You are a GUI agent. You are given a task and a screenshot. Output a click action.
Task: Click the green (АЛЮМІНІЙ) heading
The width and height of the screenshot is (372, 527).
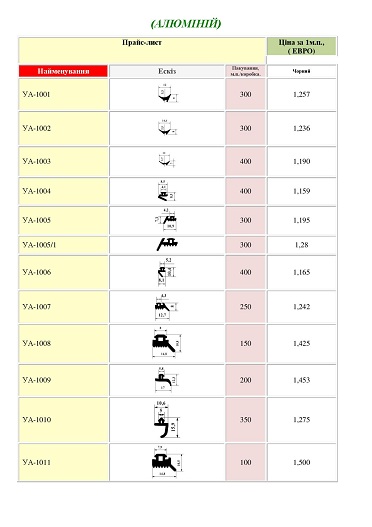(x=186, y=24)
